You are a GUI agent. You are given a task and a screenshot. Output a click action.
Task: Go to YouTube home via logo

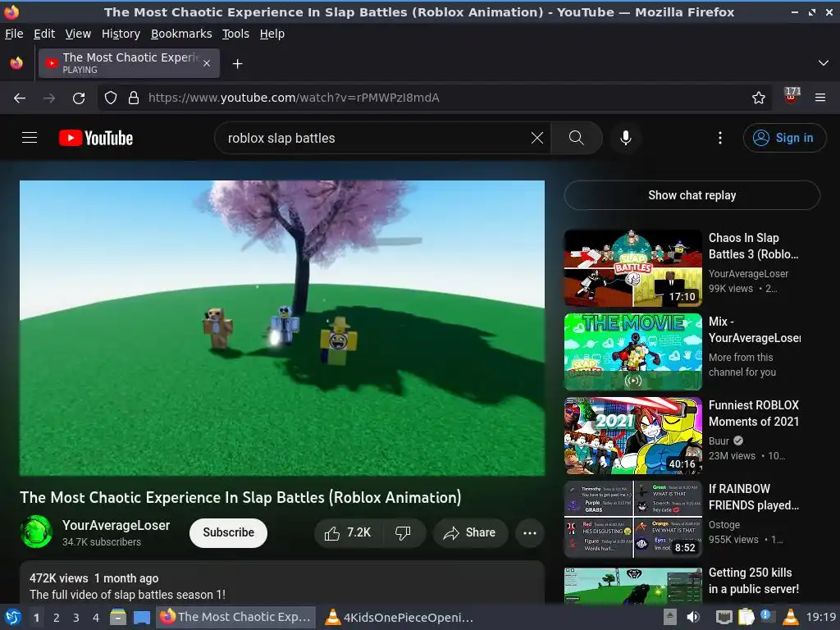(96, 138)
